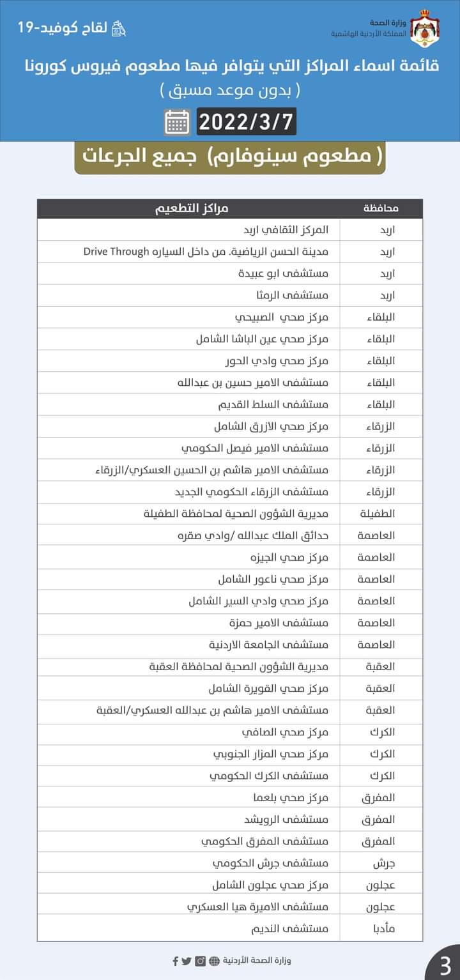The width and height of the screenshot is (460, 980).
Task: Click the Jordan coat of arms logo
Action: click(421, 29)
